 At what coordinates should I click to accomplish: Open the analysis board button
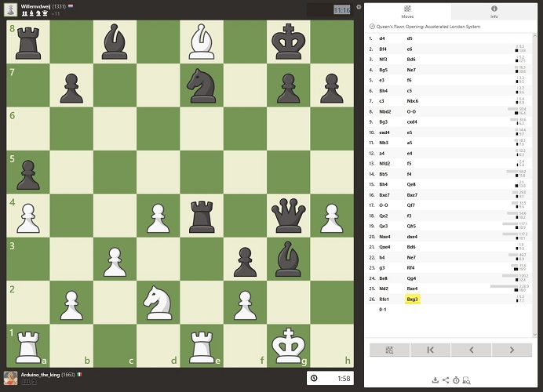pyautogui.click(x=389, y=350)
